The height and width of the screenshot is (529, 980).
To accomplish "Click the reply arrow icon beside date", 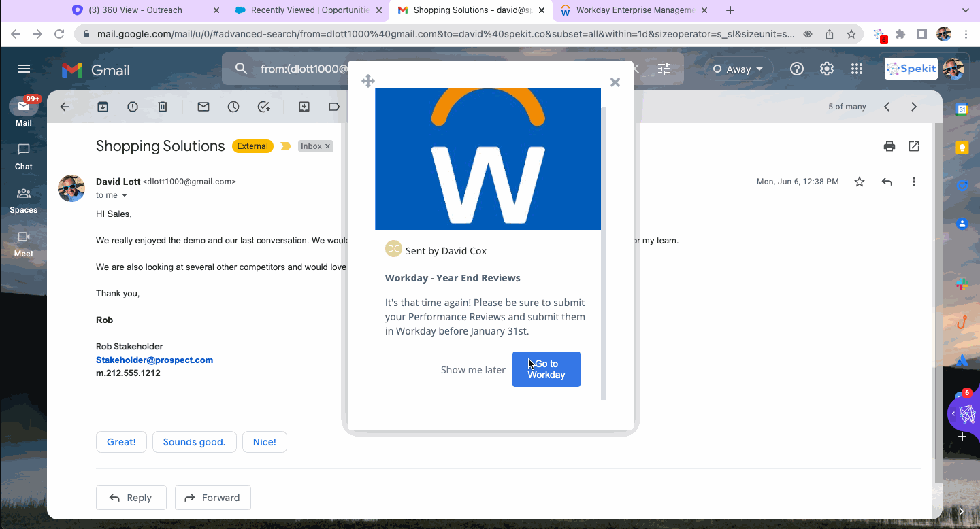I will (x=887, y=182).
